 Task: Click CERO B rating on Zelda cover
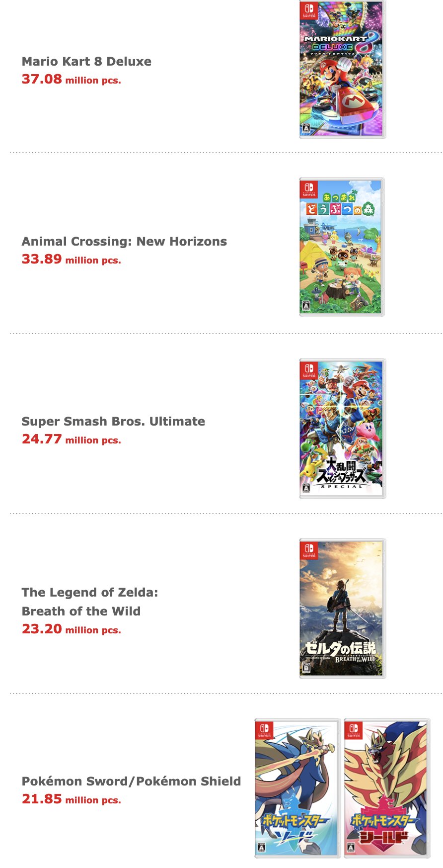tap(306, 667)
